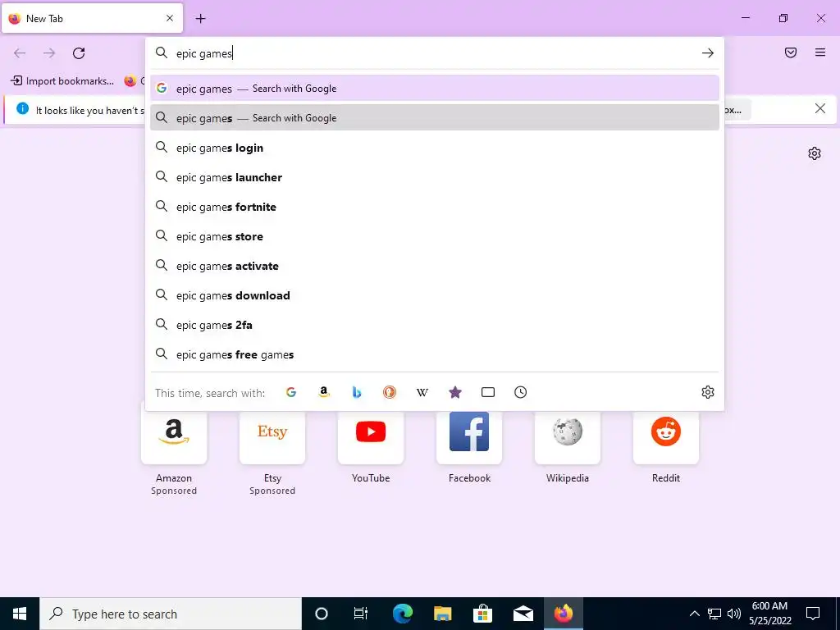Search this time with Bing icon
The width and height of the screenshot is (840, 630).
(x=357, y=392)
